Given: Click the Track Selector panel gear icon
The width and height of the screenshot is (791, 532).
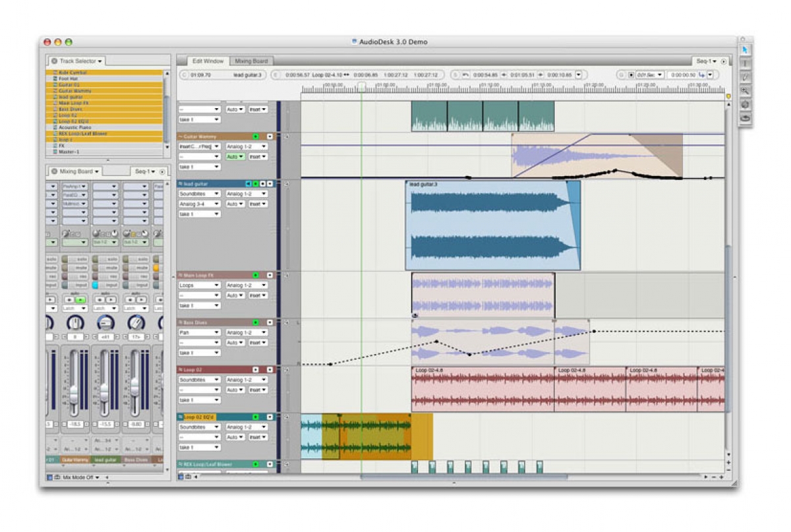Looking at the screenshot, I should [x=54, y=61].
